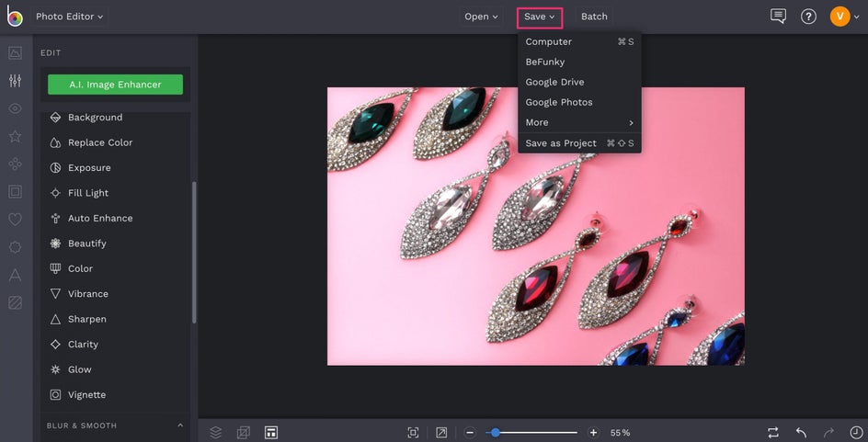Toggle the canvas layout view icon
The width and height of the screenshot is (868, 442).
coord(270,432)
